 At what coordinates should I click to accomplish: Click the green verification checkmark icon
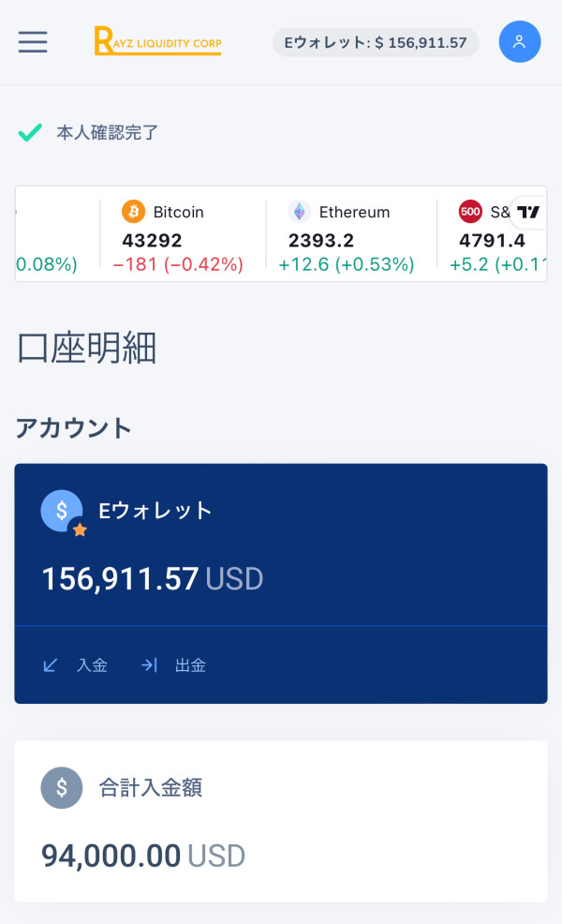30,132
